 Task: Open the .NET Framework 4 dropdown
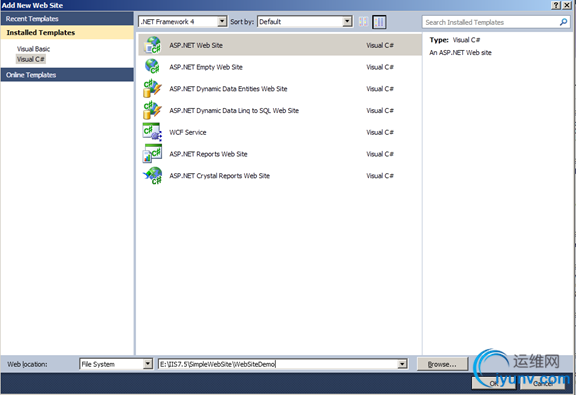222,22
